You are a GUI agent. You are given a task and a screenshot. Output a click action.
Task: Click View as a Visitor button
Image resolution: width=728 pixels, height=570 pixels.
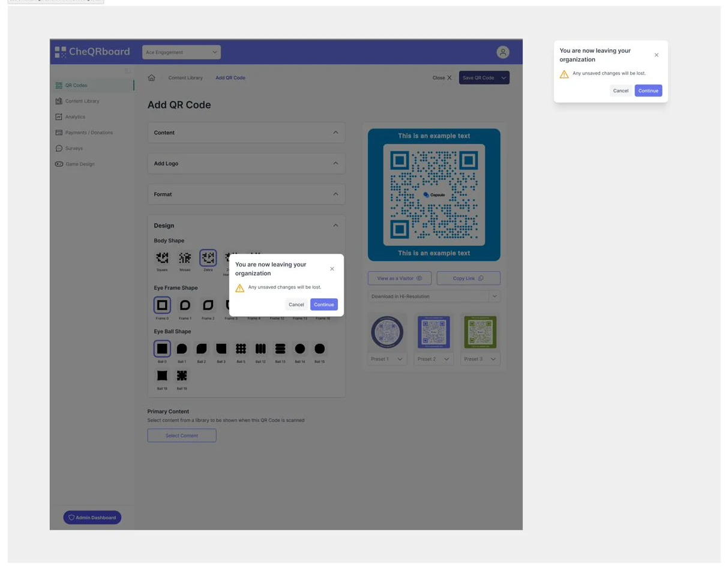[x=400, y=278]
